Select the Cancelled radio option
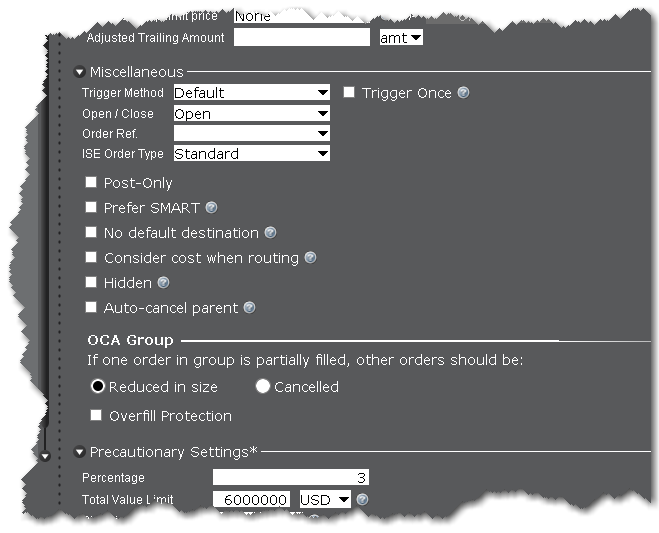The image size is (659, 533). (263, 386)
